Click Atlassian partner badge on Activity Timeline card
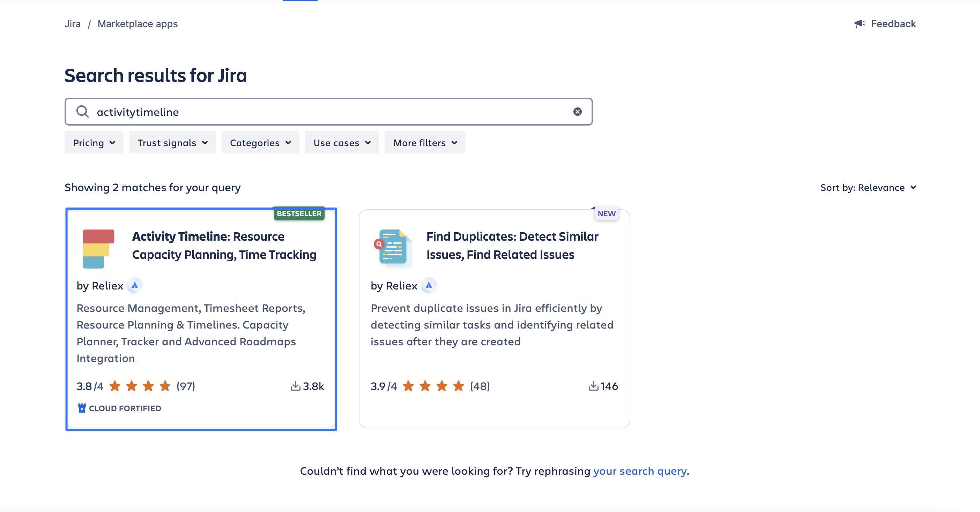 click(135, 285)
